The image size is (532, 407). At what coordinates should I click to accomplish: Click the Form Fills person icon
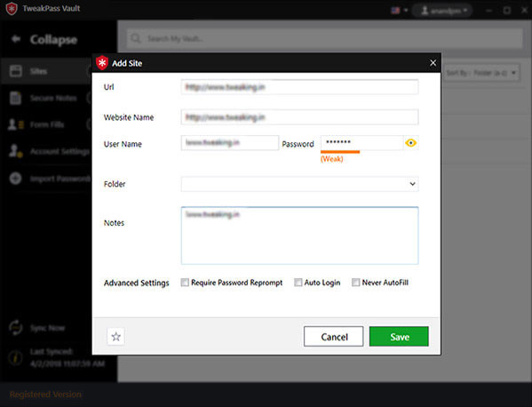coord(16,124)
